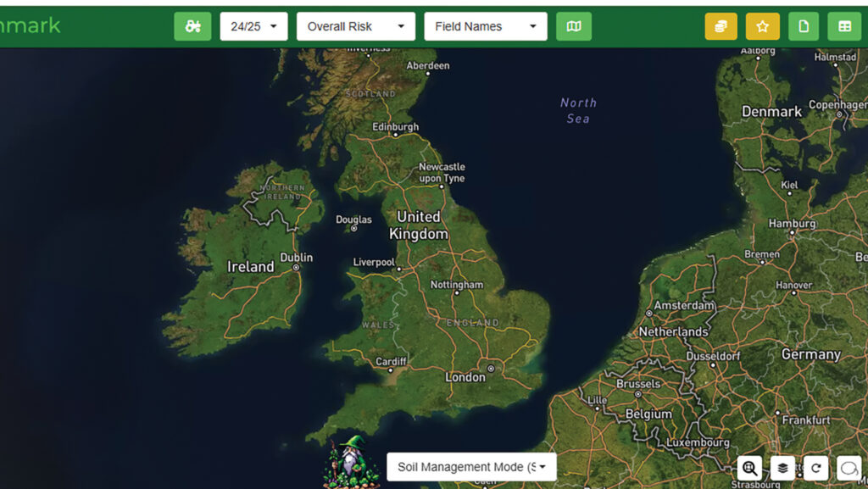Screen dimensions: 868x489
Task: Open the Soil Management Mode dropdown
Action: [x=471, y=467]
